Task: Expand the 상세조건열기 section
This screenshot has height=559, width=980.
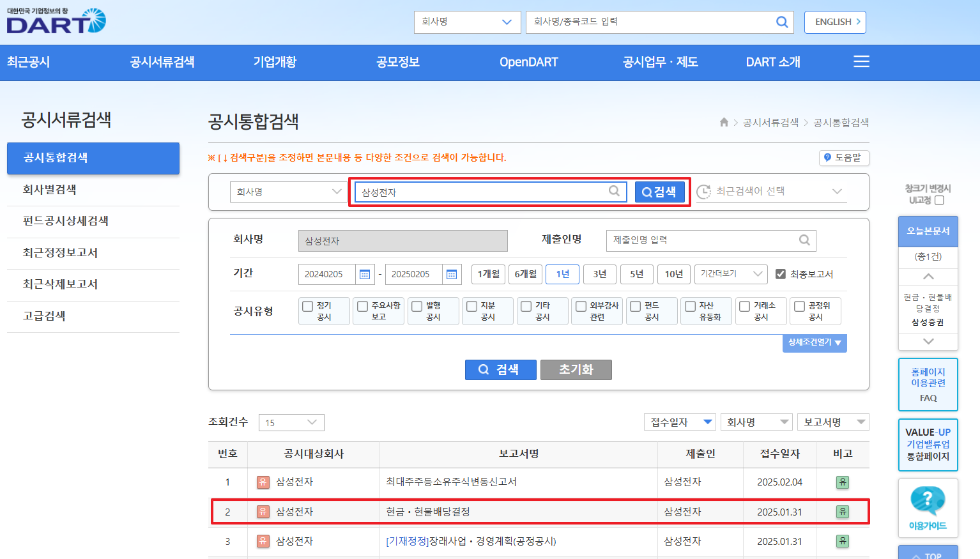Action: (815, 344)
